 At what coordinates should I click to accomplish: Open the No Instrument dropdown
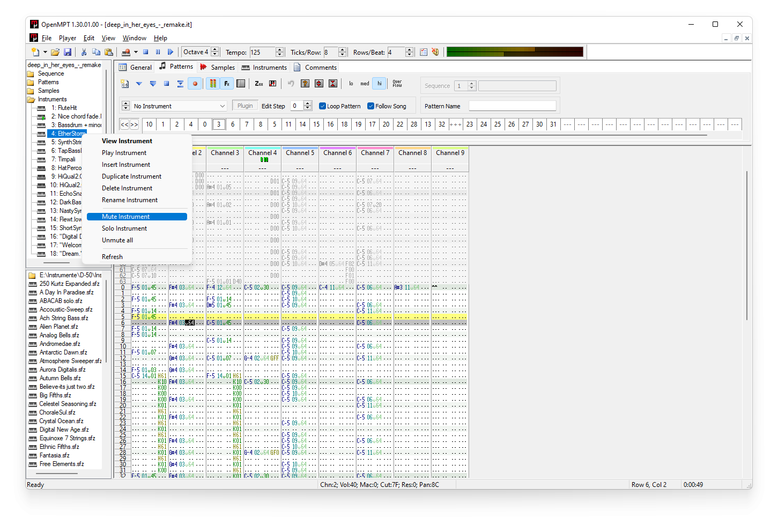point(180,106)
